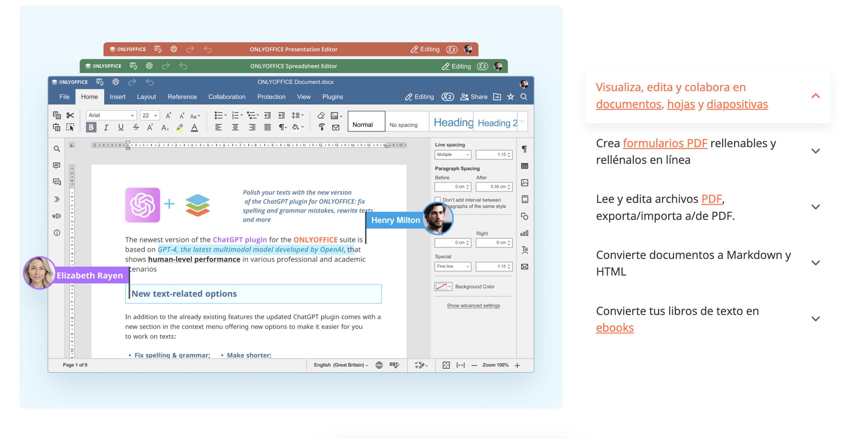Switch to the Reference tab
868x439 pixels.
(x=182, y=97)
